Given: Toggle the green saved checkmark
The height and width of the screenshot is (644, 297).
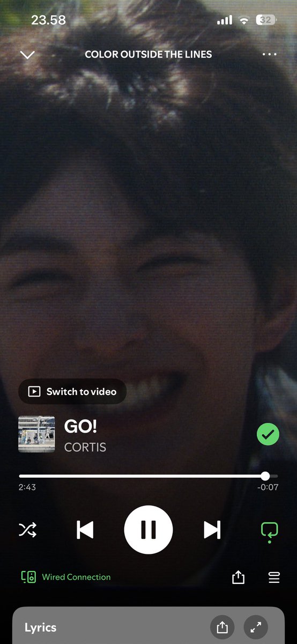Looking at the screenshot, I should pyautogui.click(x=268, y=434).
